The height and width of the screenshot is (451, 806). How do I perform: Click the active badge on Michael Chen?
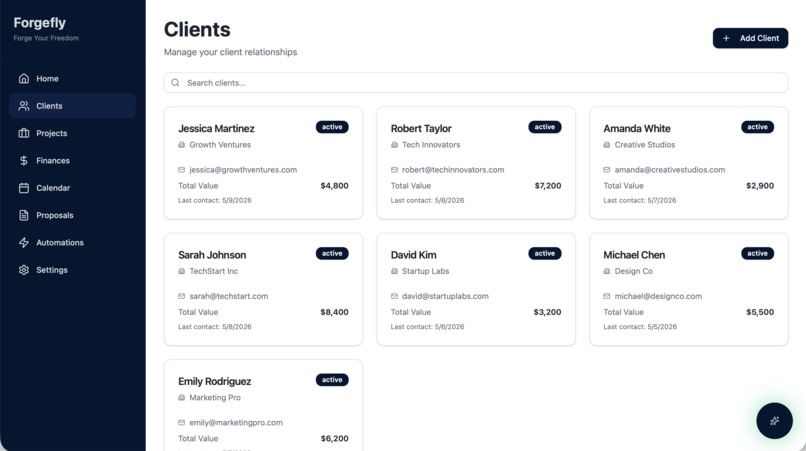757,254
